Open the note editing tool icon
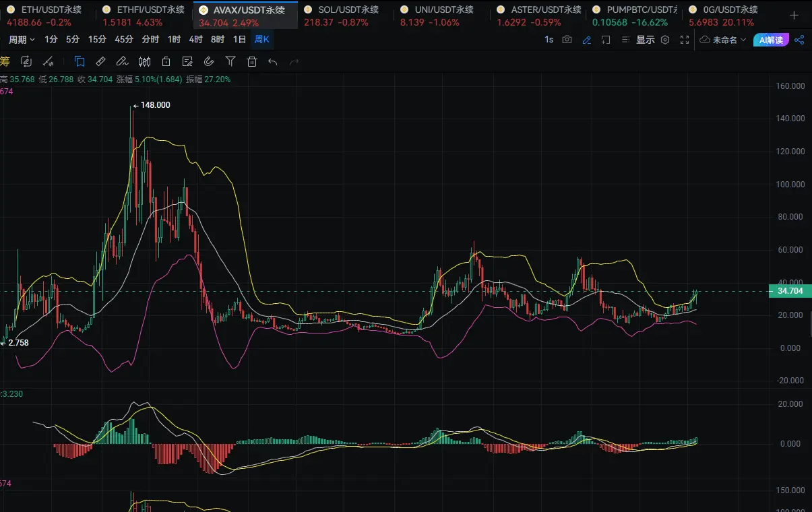This screenshot has width=812, height=512. coord(187,61)
